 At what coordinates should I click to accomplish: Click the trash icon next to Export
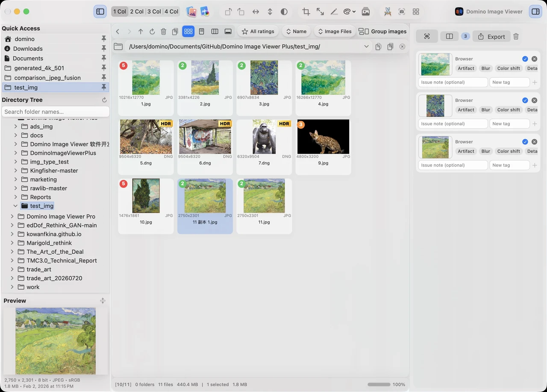516,36
